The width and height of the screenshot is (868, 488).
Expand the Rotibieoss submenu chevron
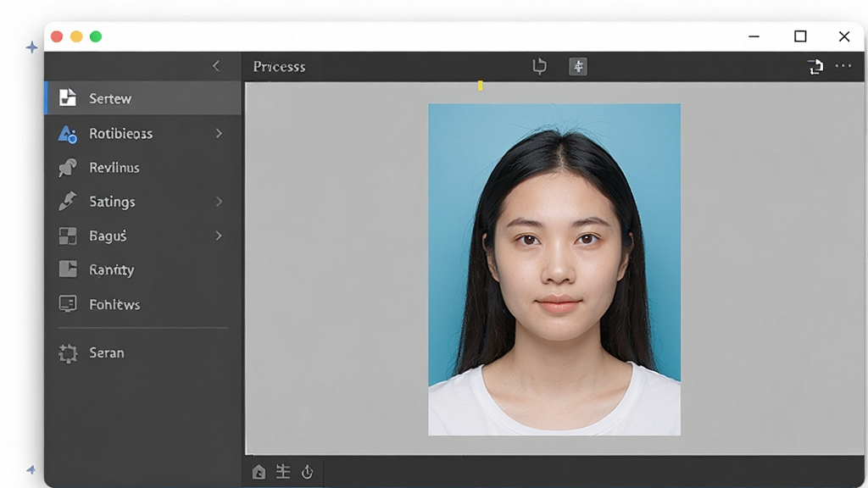219,133
